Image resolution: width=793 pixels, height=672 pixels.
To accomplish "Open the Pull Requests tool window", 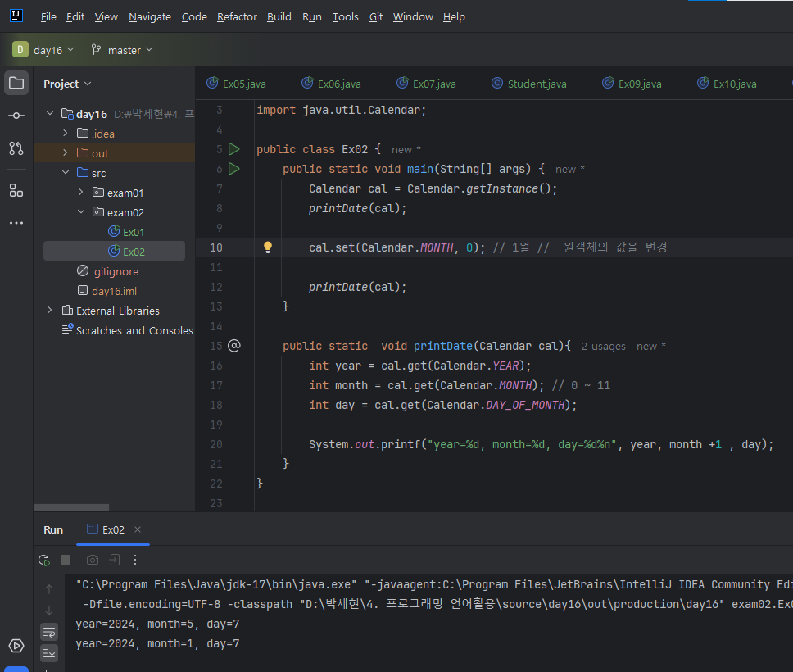I will click(16, 148).
